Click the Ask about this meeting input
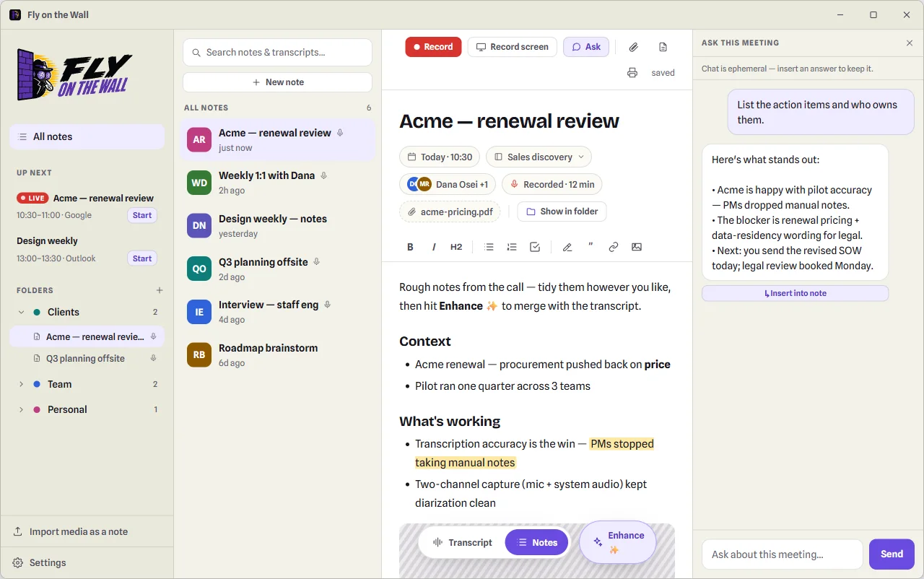 pyautogui.click(x=783, y=554)
